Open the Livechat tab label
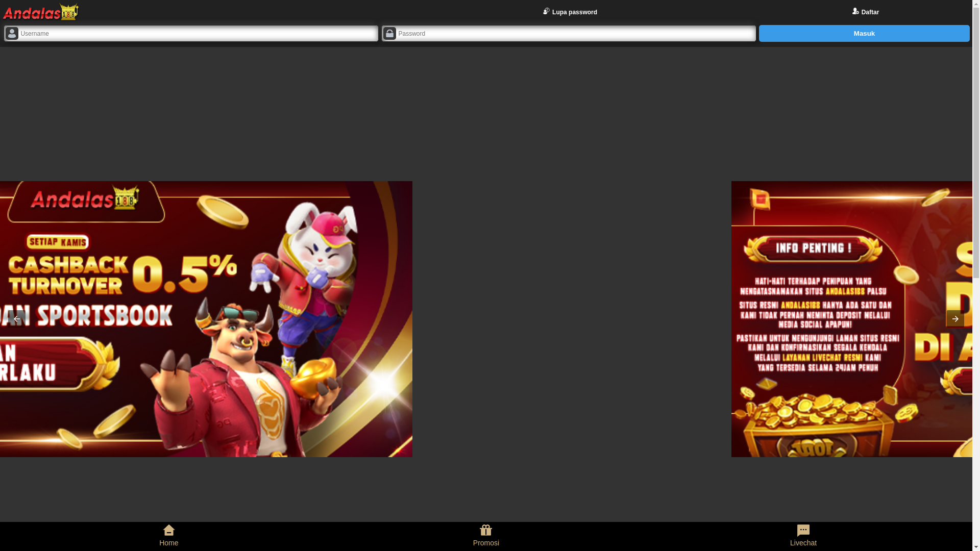The height and width of the screenshot is (551, 980). pyautogui.click(x=803, y=543)
